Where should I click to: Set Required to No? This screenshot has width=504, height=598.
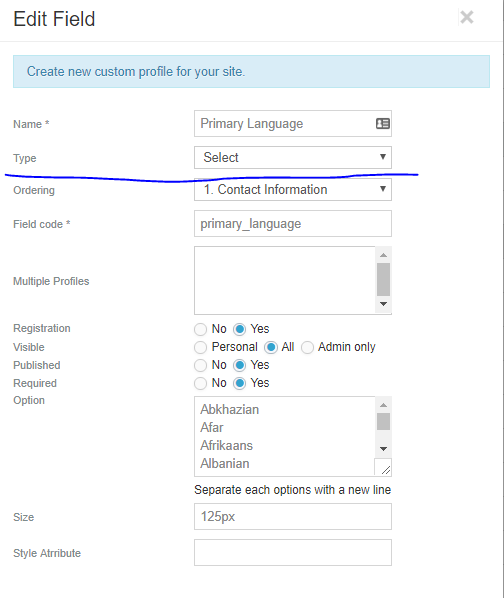(201, 383)
